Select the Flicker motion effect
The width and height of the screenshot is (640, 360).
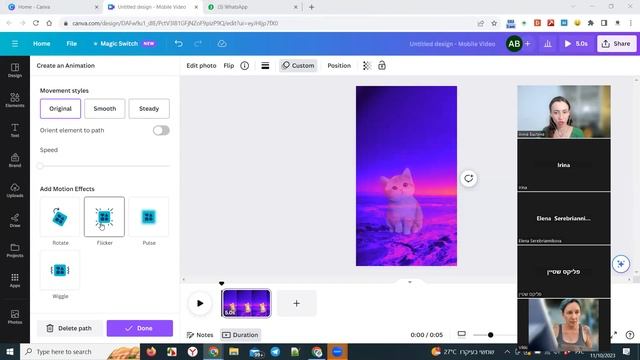pos(104,217)
